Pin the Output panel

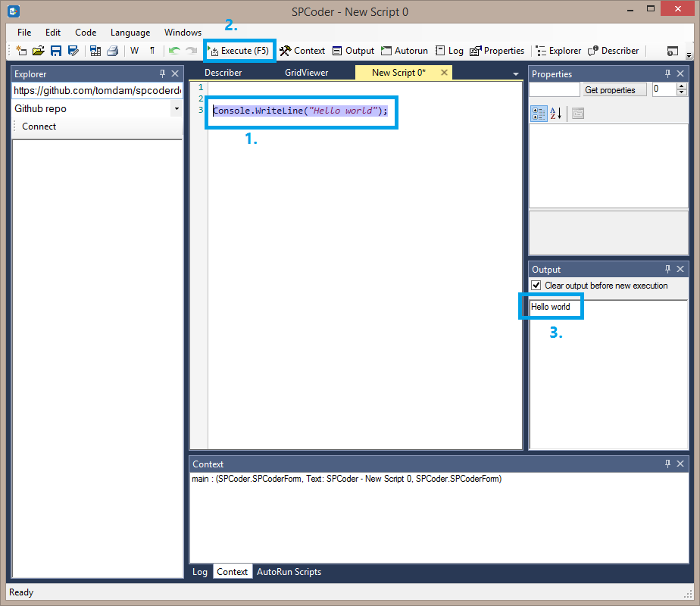668,269
